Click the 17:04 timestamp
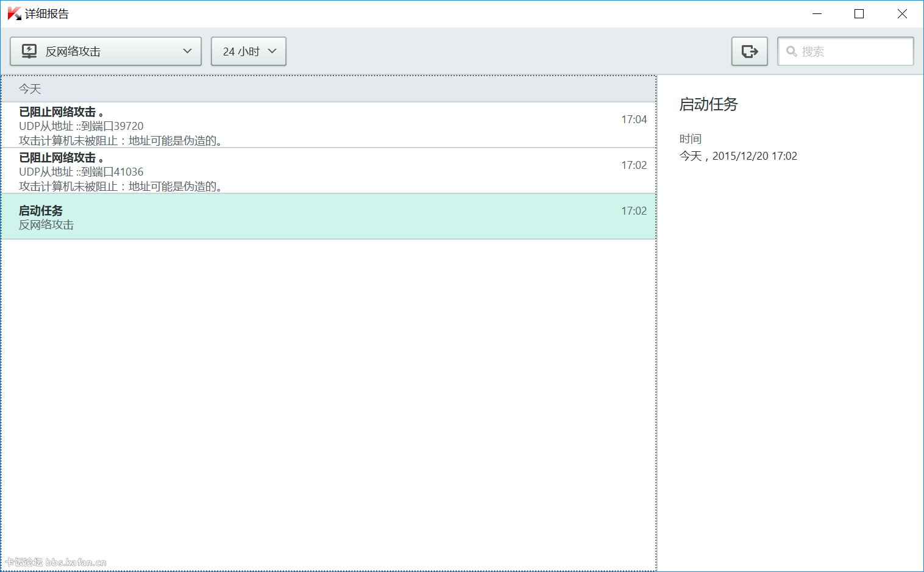924x572 pixels. [x=634, y=120]
